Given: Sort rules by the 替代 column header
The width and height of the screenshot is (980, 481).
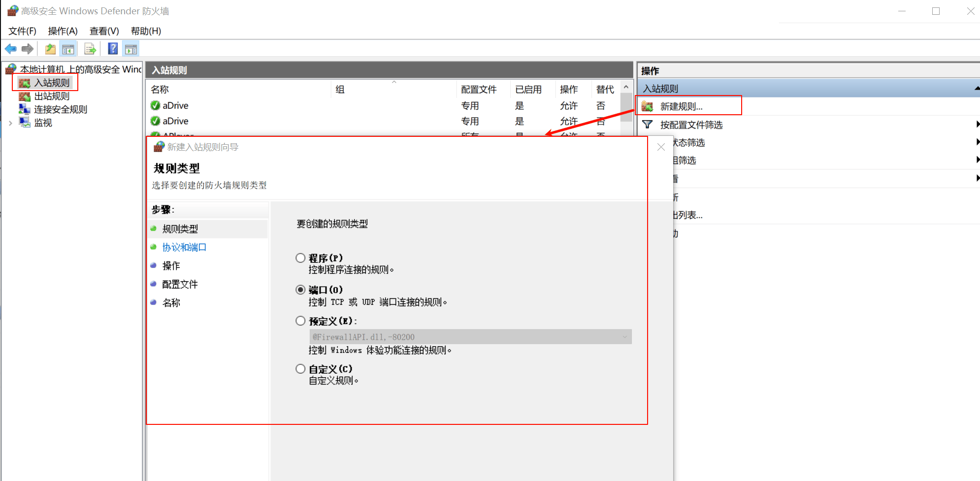Looking at the screenshot, I should click(x=605, y=90).
